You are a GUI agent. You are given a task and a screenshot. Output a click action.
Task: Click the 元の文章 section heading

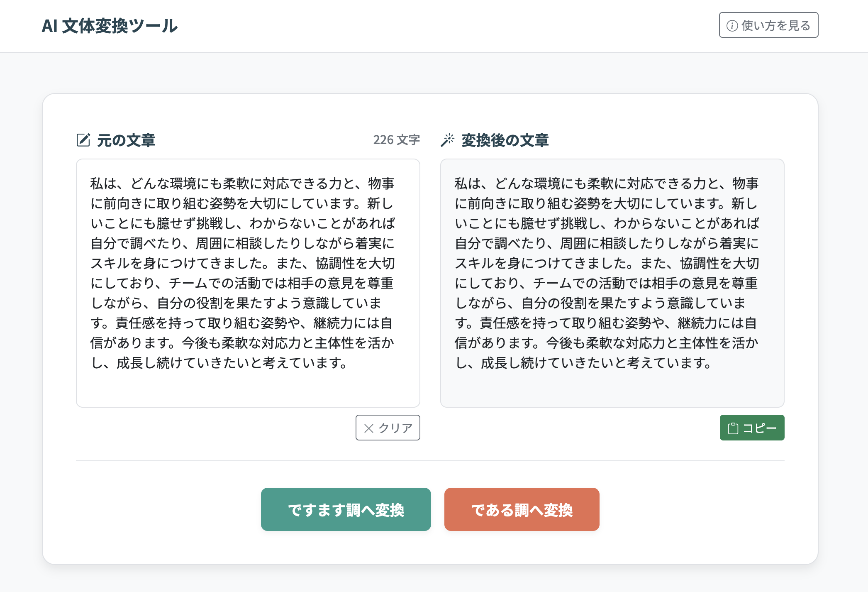[x=126, y=140]
